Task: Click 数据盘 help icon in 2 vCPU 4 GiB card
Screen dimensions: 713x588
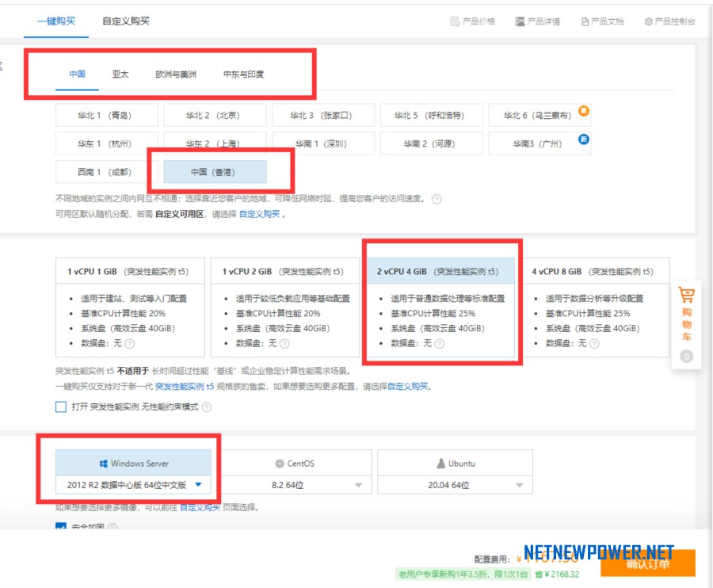Action: tap(439, 343)
